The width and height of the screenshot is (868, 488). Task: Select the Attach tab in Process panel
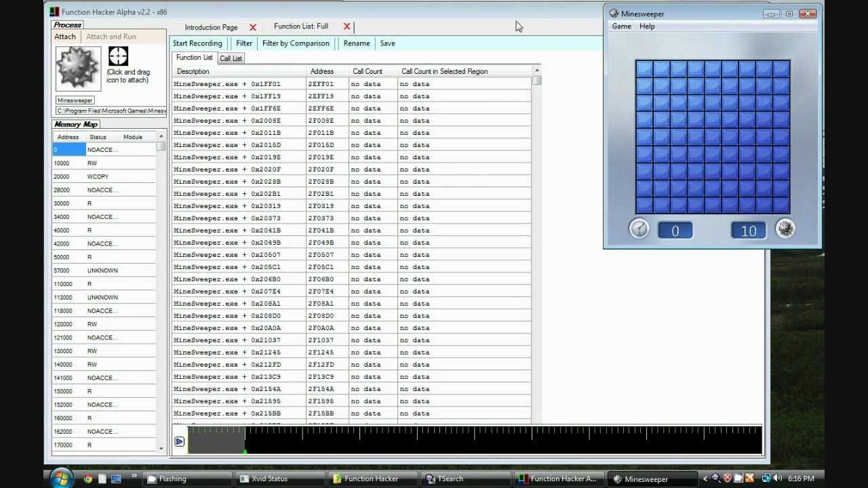click(66, 37)
